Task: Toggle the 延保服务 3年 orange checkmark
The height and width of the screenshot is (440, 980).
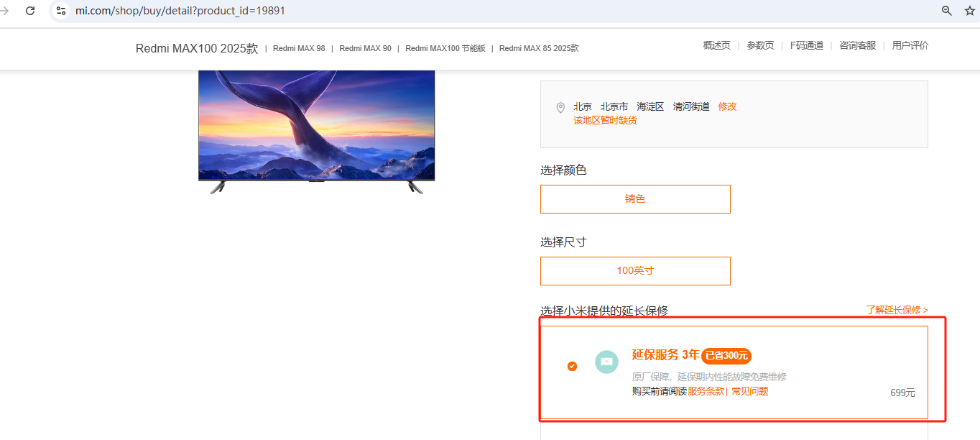Action: pos(572,366)
